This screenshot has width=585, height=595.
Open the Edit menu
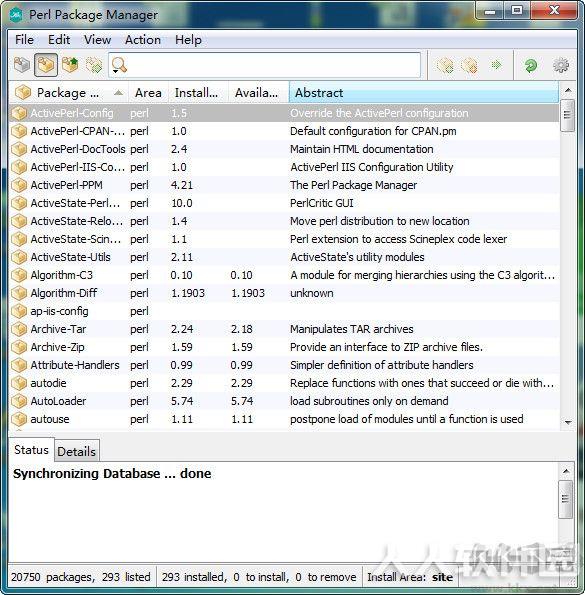[59, 40]
